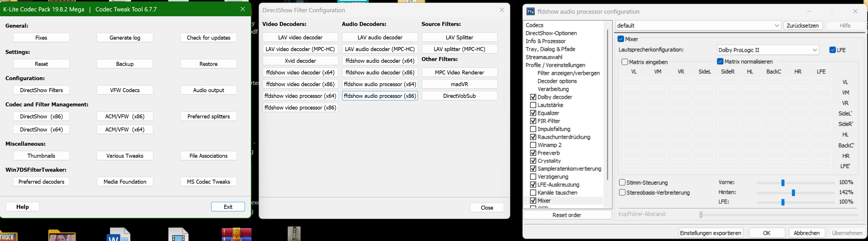Click the filter list vertical scrollbar
Screen dimensions: 868x241
point(607,104)
